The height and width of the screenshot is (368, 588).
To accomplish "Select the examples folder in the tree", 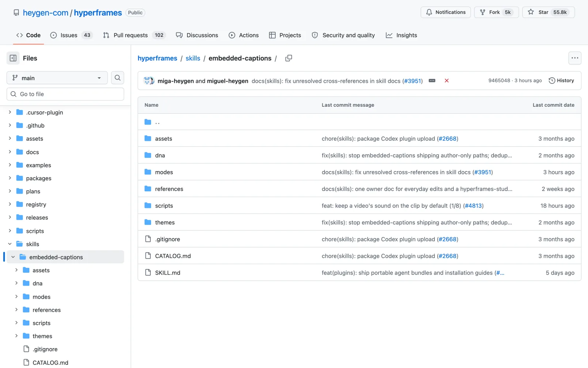I will coord(39,165).
